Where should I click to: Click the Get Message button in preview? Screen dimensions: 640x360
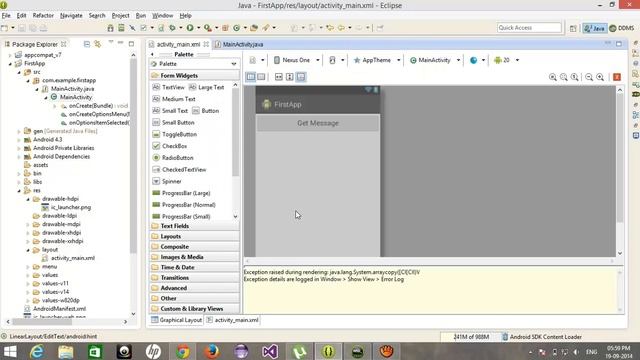click(318, 123)
